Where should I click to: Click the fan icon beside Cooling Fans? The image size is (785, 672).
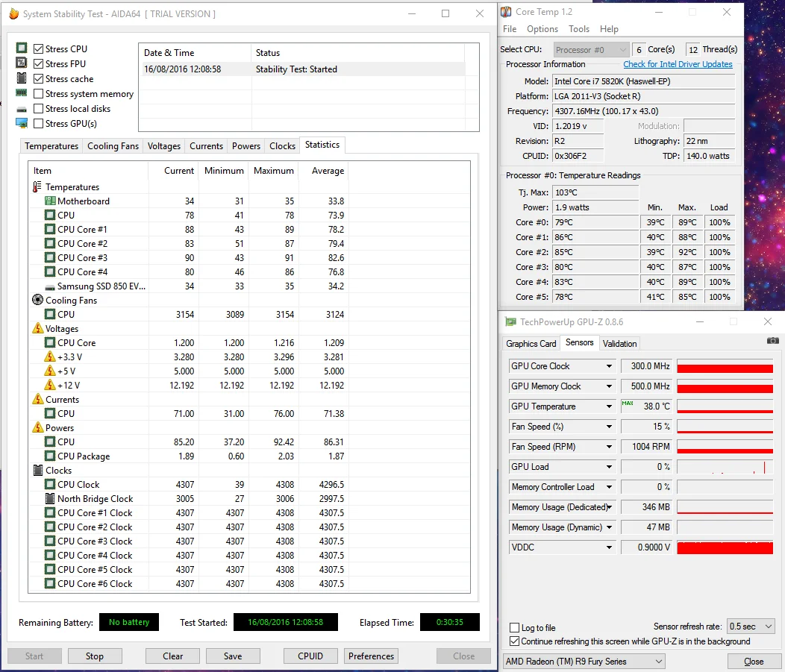pos(37,300)
